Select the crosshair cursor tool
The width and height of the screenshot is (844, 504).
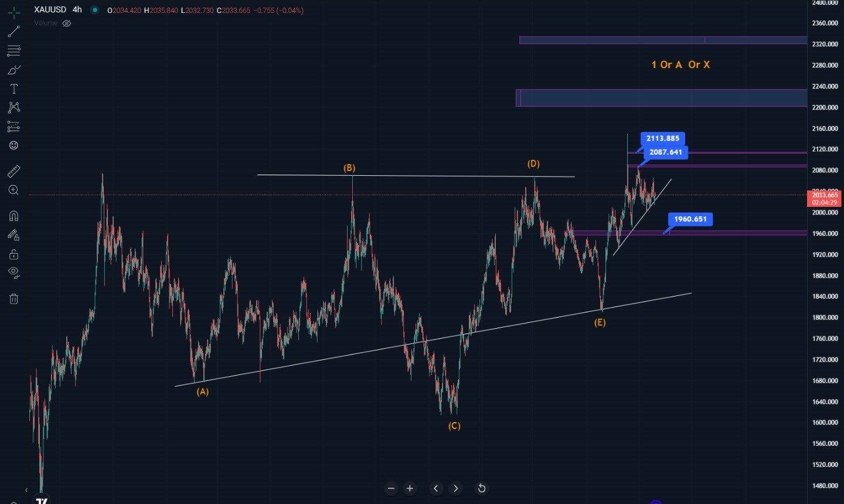pyautogui.click(x=13, y=12)
